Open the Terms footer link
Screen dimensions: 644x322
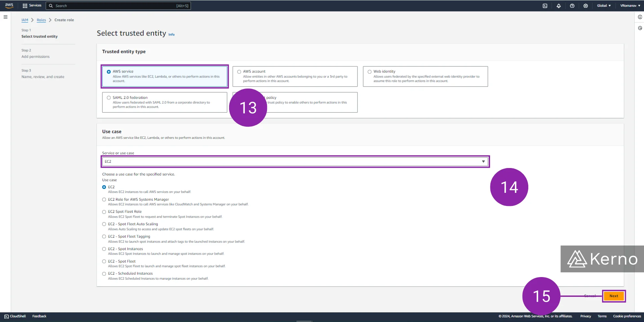pyautogui.click(x=602, y=316)
